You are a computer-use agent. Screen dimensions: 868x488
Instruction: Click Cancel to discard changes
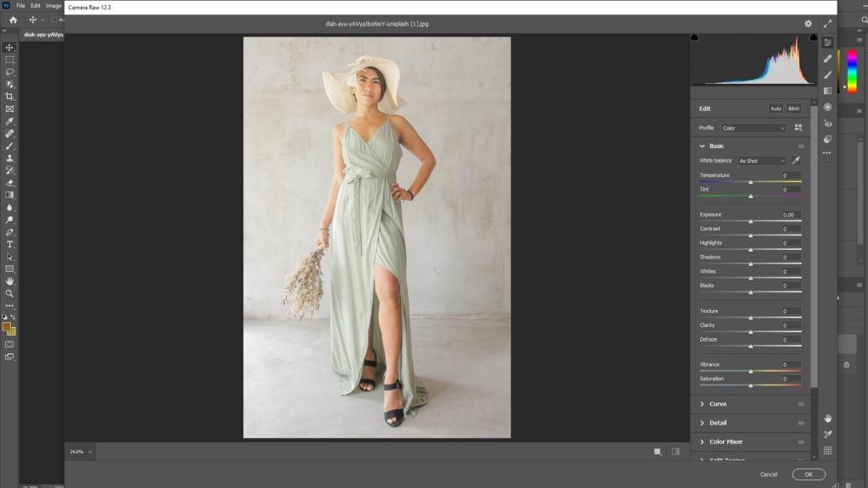pyautogui.click(x=768, y=474)
